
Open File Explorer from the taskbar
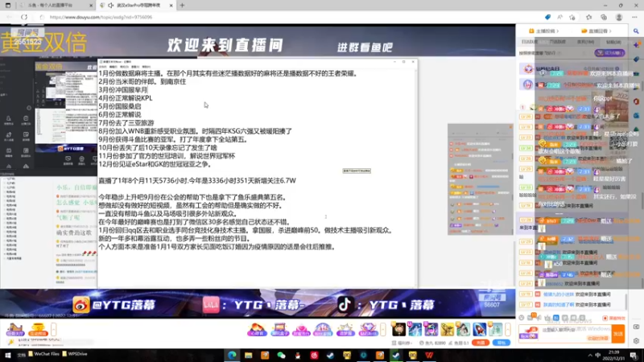249,355
